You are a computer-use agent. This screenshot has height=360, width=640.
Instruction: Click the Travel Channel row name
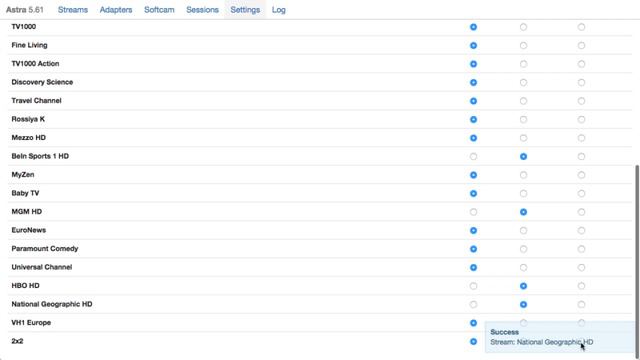(36, 100)
